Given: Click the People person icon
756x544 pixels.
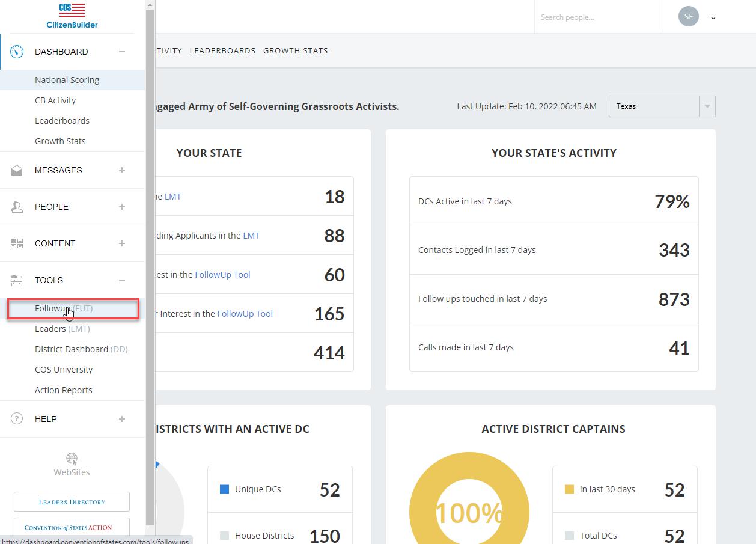Looking at the screenshot, I should coord(17,207).
